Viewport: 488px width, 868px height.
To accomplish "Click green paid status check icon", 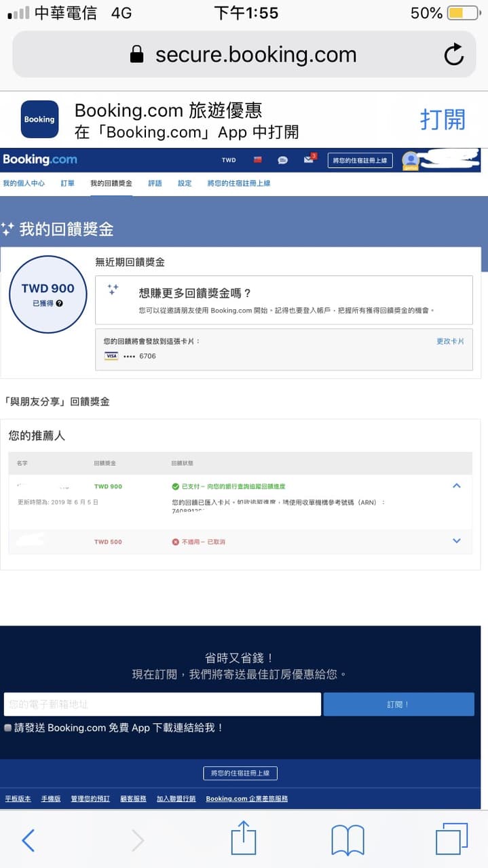I will click(176, 487).
